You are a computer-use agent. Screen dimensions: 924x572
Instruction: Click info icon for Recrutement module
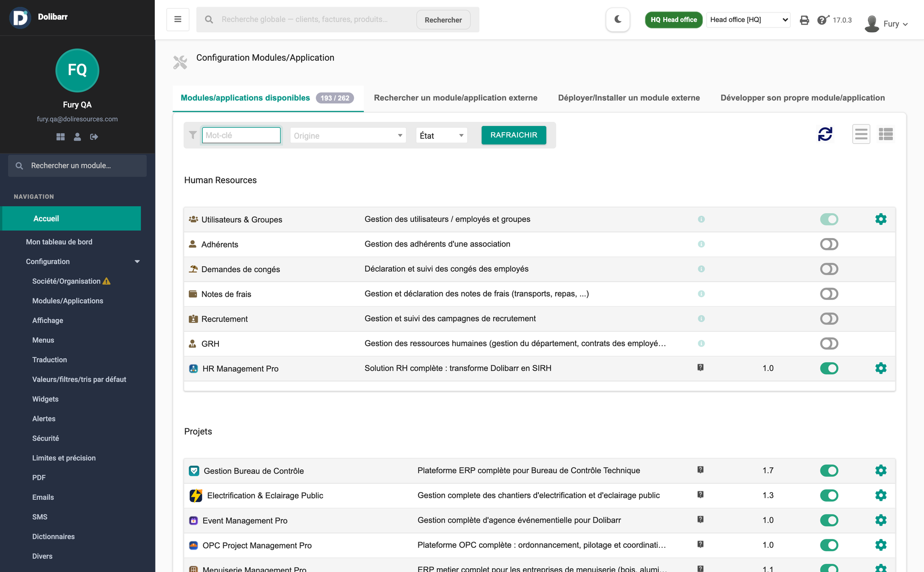point(701,319)
